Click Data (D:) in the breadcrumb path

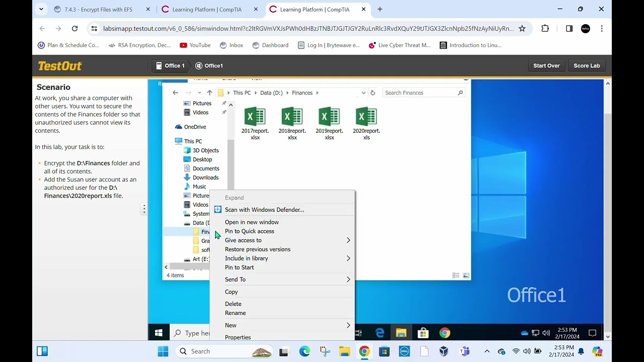point(271,93)
